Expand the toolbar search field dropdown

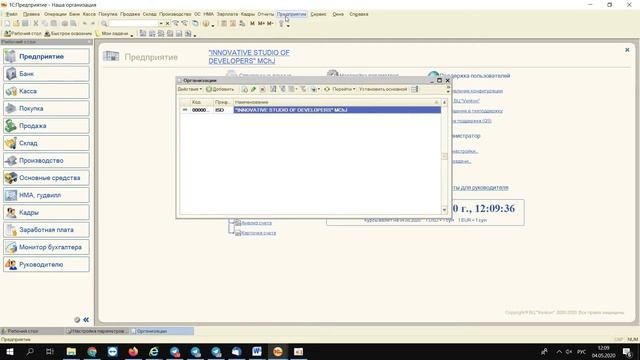click(x=161, y=24)
